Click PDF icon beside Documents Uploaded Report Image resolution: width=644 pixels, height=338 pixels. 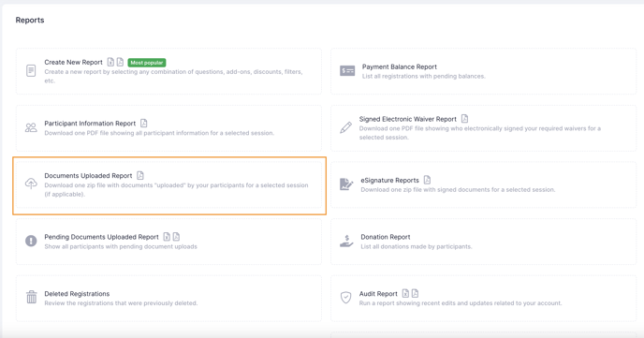140,175
